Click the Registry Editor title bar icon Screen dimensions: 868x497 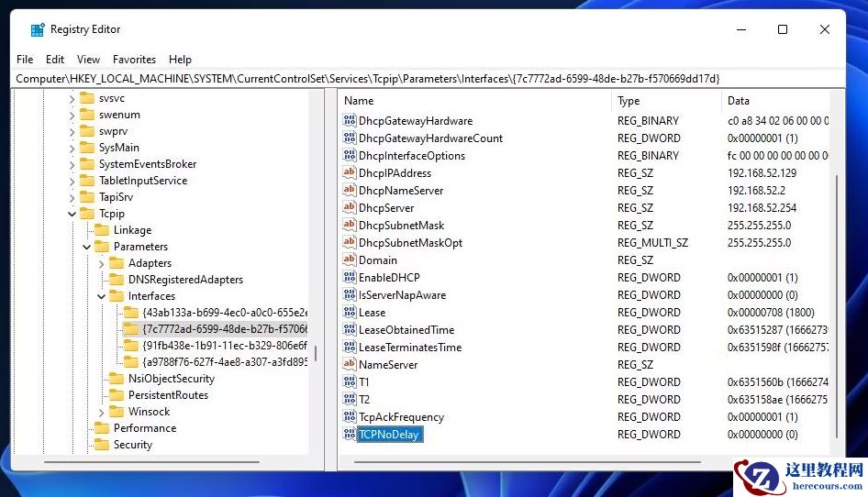click(38, 29)
